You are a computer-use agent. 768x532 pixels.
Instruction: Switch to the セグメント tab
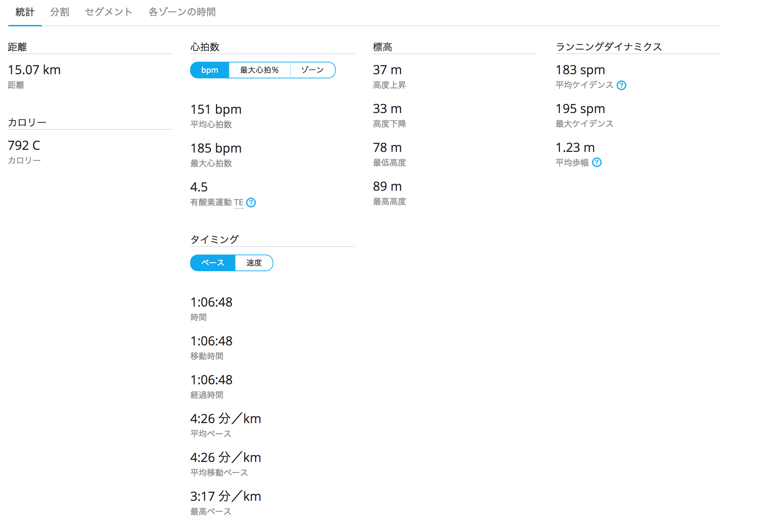tap(109, 12)
